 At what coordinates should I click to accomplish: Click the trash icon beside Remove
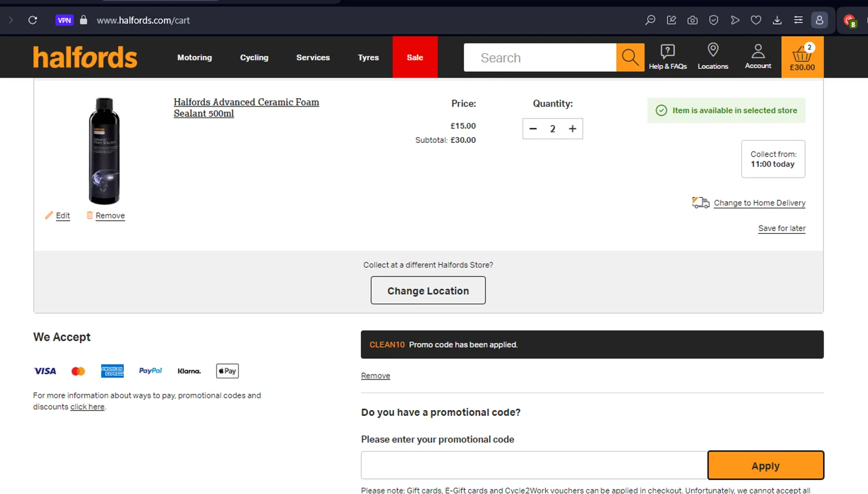(x=90, y=215)
